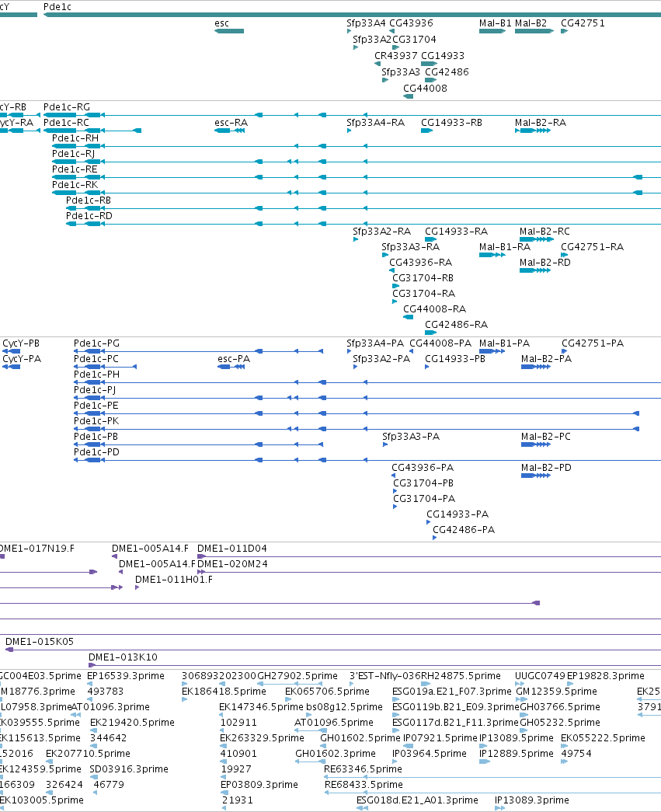Image resolution: width=661 pixels, height=812 pixels.
Task: Select the Mal-B2-RA transcript
Action: pos(541,123)
